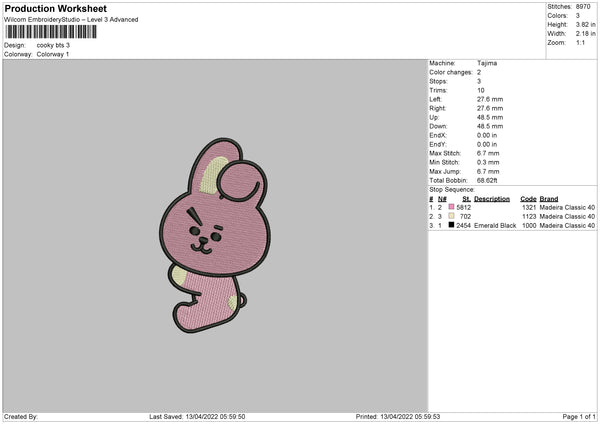Click the 'Description' column header
The width and height of the screenshot is (600, 424).
[x=492, y=199]
